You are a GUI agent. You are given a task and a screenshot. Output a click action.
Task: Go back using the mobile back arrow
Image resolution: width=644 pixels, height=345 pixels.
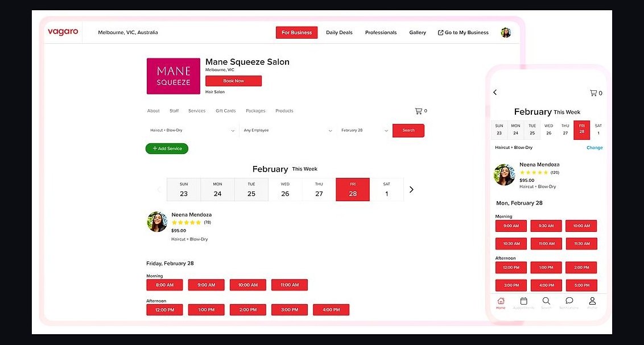(495, 92)
